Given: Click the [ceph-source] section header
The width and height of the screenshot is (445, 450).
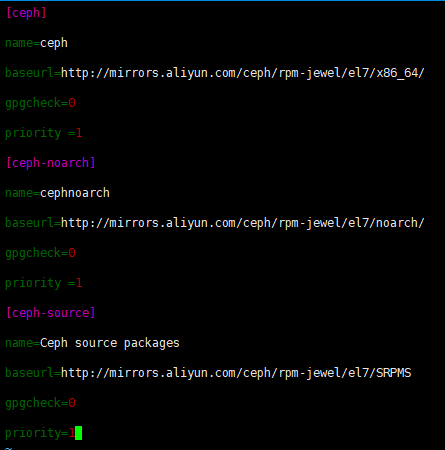Looking at the screenshot, I should click(x=51, y=313).
